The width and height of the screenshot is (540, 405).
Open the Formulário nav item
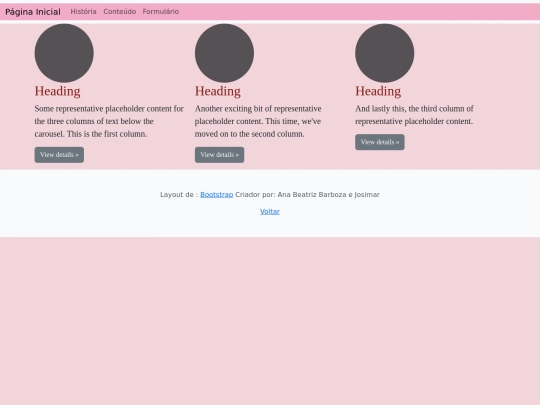click(x=161, y=12)
